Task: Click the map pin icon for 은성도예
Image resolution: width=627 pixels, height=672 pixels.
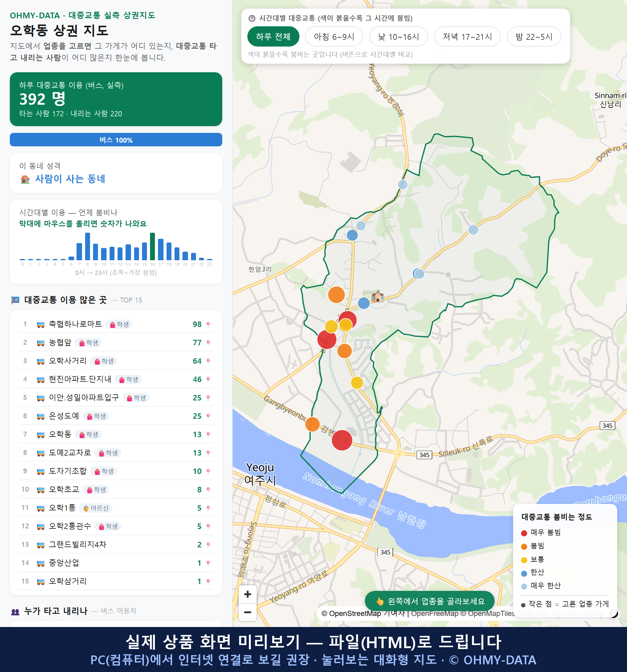Action: click(208, 416)
